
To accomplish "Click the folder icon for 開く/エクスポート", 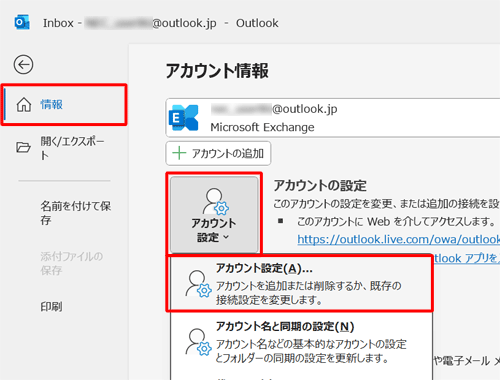I will 23,147.
